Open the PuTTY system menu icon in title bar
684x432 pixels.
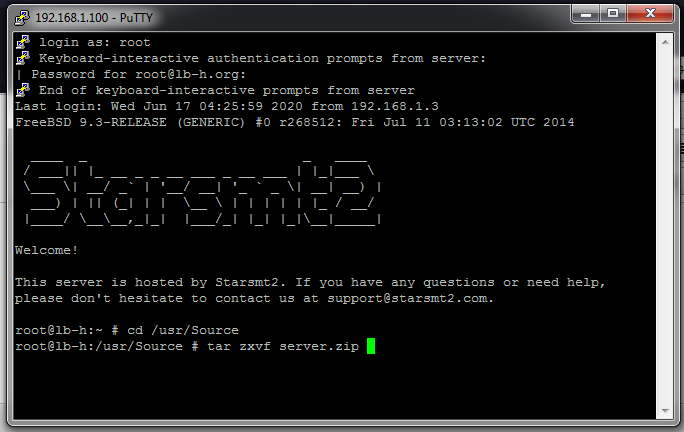[x=21, y=17]
